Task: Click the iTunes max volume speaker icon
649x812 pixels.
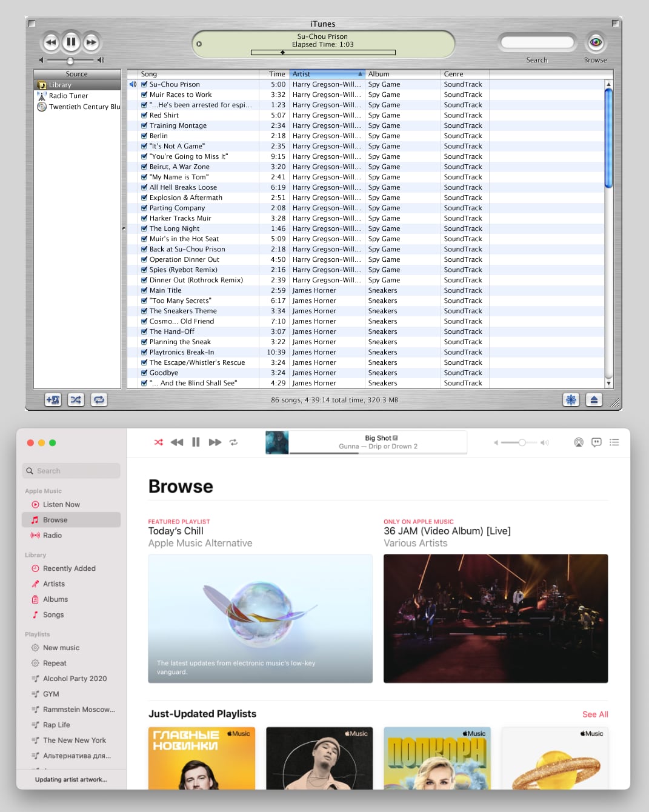Action: tap(101, 60)
